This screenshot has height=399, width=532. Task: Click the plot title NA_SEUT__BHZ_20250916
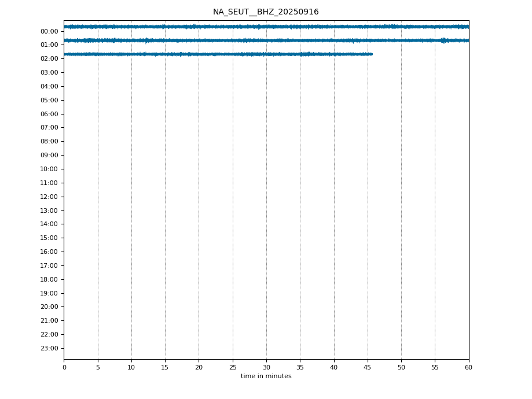tap(266, 12)
